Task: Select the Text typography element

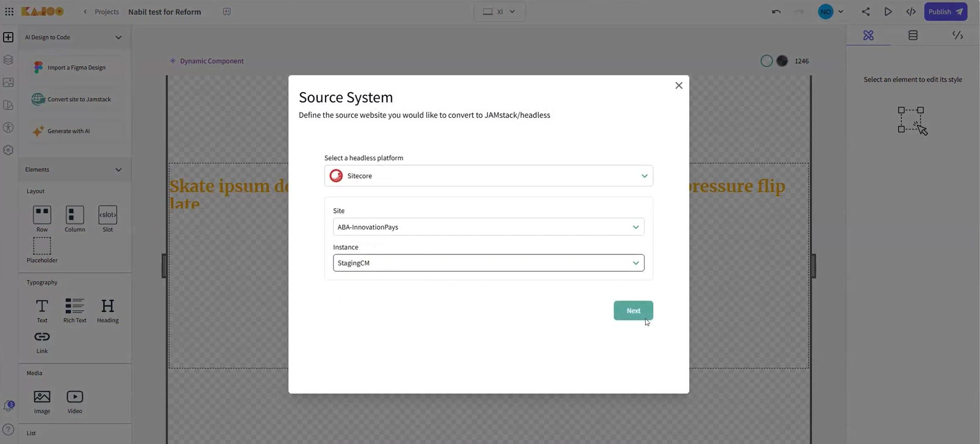Action: pyautogui.click(x=42, y=310)
